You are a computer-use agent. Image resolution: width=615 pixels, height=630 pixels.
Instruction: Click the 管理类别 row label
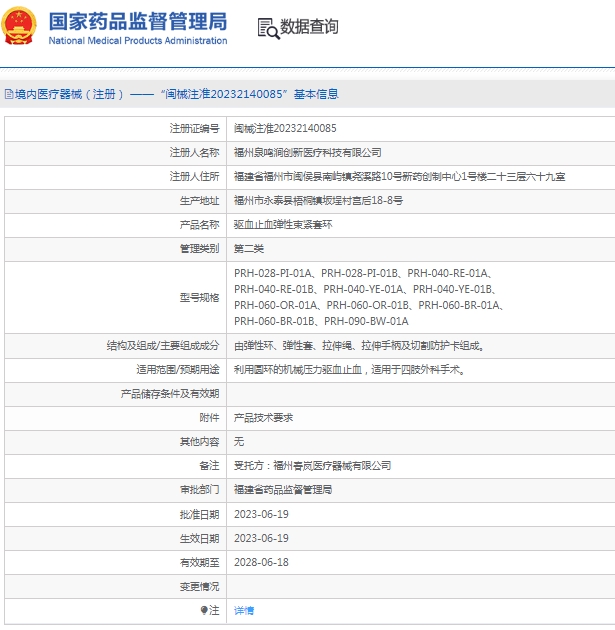(200, 249)
